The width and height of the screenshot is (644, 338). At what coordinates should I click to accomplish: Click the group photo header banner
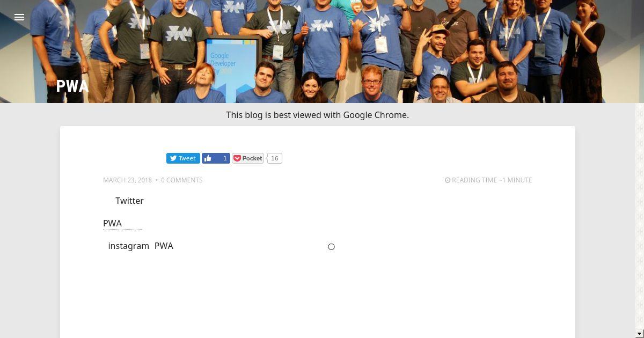[x=322, y=52]
